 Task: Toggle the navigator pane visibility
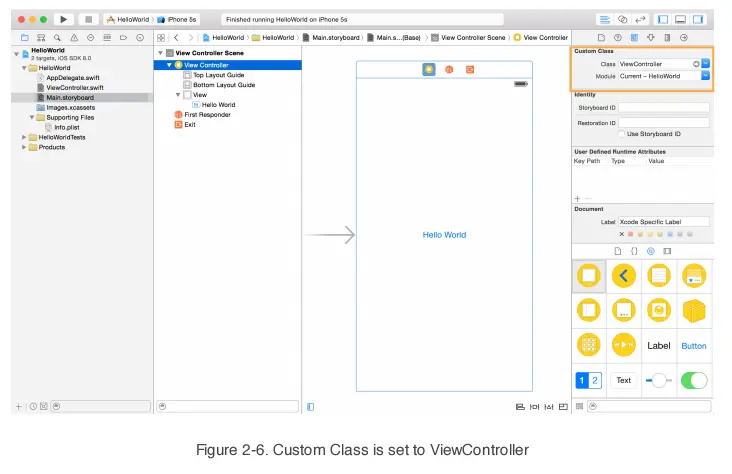[x=662, y=19]
